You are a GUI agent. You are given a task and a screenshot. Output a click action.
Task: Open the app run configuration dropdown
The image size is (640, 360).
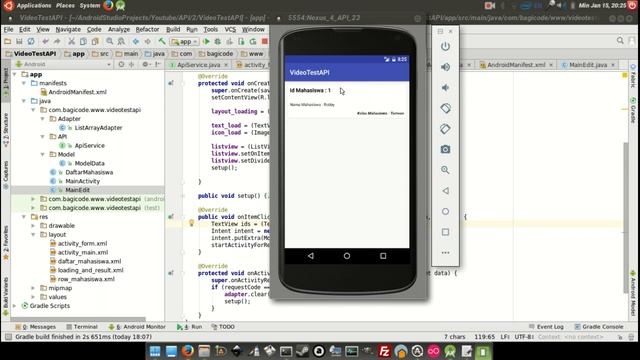click(184, 42)
